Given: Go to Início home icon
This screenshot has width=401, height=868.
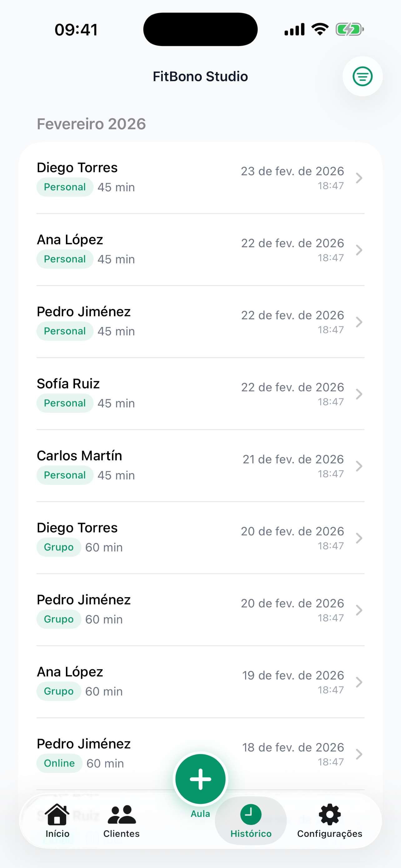Looking at the screenshot, I should tap(57, 815).
